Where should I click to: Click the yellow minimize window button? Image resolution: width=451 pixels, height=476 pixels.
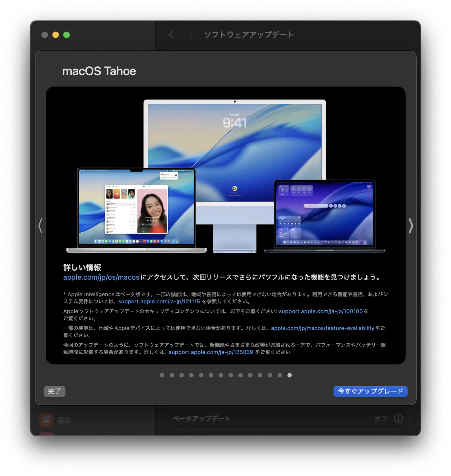point(56,35)
